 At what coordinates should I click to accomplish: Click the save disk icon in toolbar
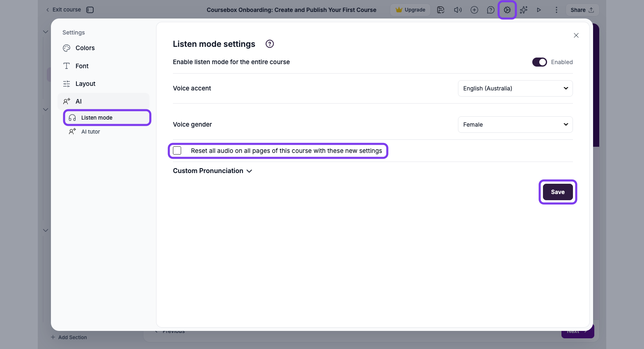pyautogui.click(x=441, y=10)
